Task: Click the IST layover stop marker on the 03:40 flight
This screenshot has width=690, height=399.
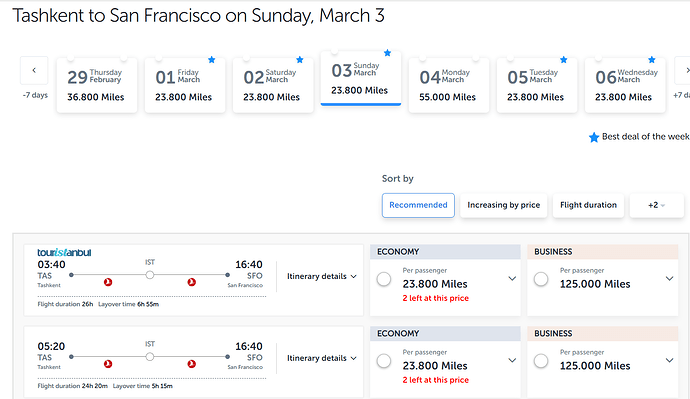Action: [x=150, y=275]
